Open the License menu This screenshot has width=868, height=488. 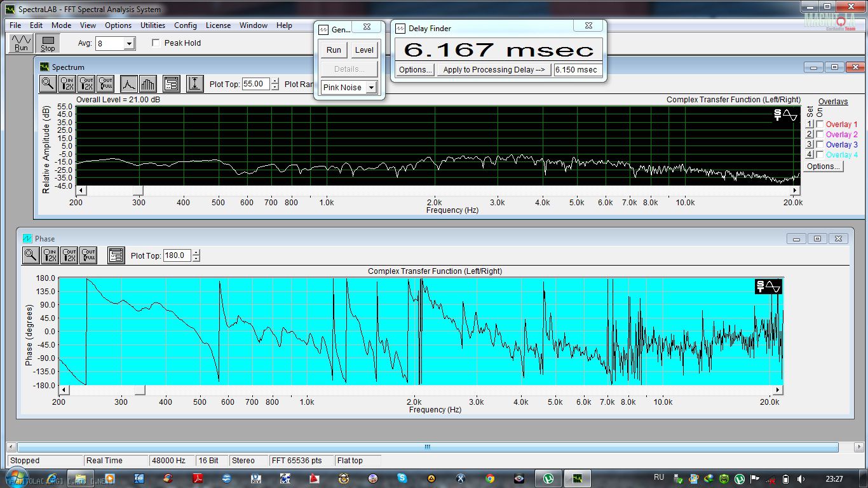(x=218, y=25)
